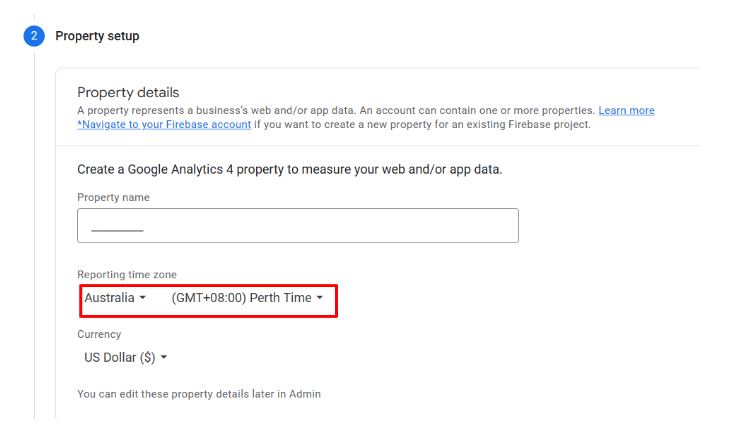Expand the US Dollar ($) currency dropdown
This screenshot has width=736, height=433.
point(125,357)
